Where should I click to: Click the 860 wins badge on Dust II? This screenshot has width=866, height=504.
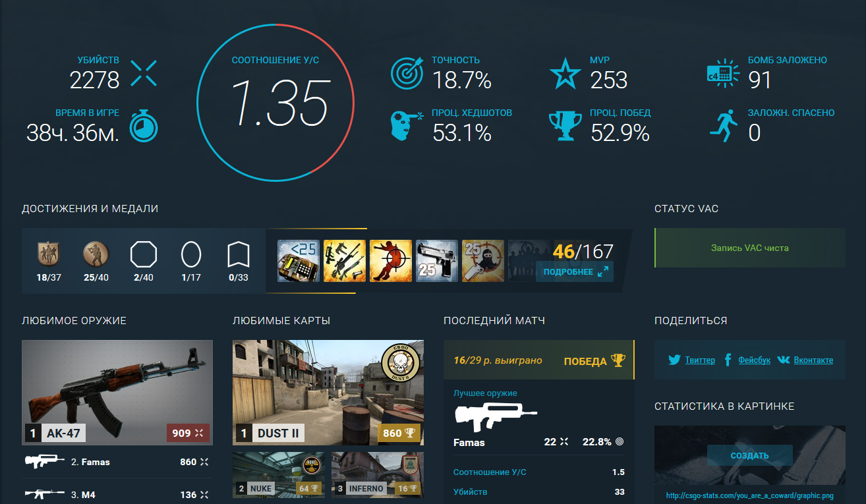[399, 433]
